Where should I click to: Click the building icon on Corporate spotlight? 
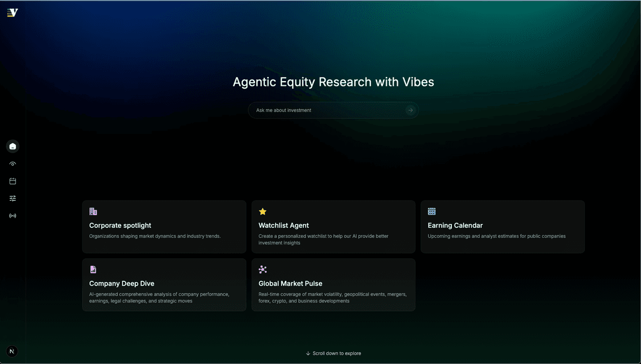point(93,211)
